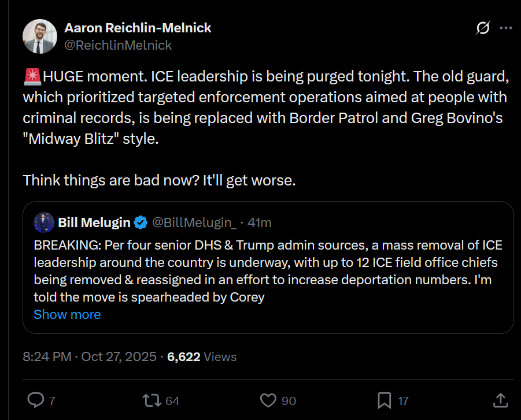Click the share upload icon
521x420 pixels.
coord(501,400)
